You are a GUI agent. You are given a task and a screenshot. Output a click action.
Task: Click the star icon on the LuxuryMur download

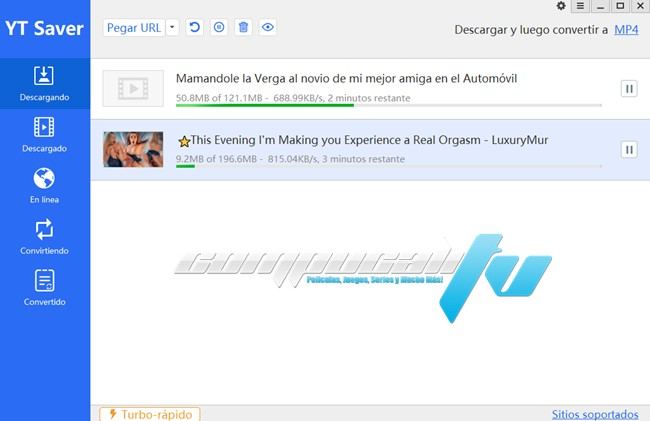(x=184, y=142)
